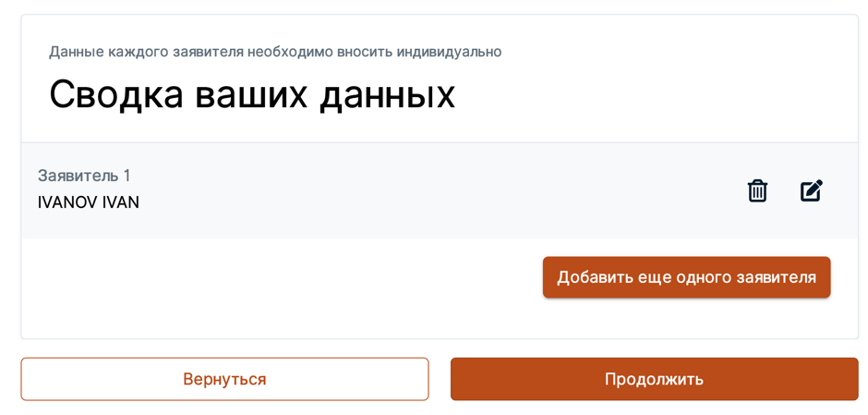Delete the first applicant entry

coord(757,190)
